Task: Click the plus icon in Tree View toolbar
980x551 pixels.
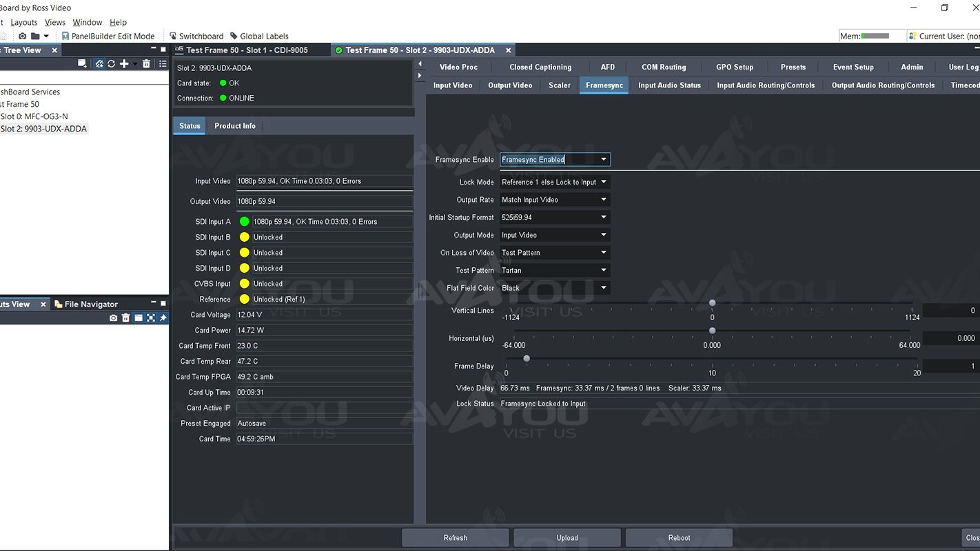Action: pyautogui.click(x=124, y=64)
